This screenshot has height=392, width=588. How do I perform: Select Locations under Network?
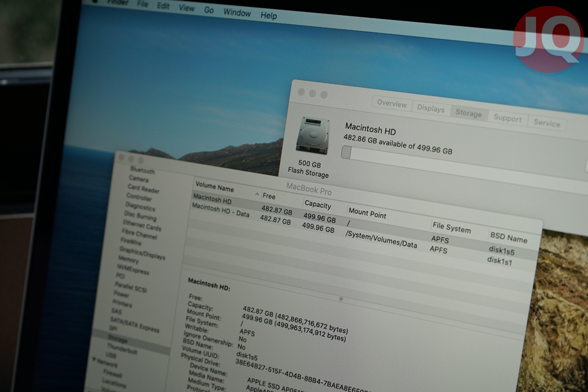pos(114,383)
